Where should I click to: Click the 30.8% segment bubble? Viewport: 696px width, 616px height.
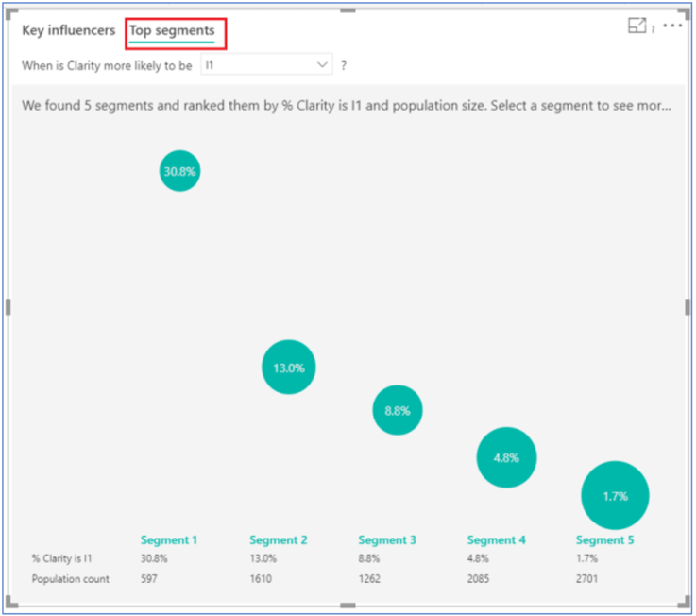pyautogui.click(x=179, y=171)
